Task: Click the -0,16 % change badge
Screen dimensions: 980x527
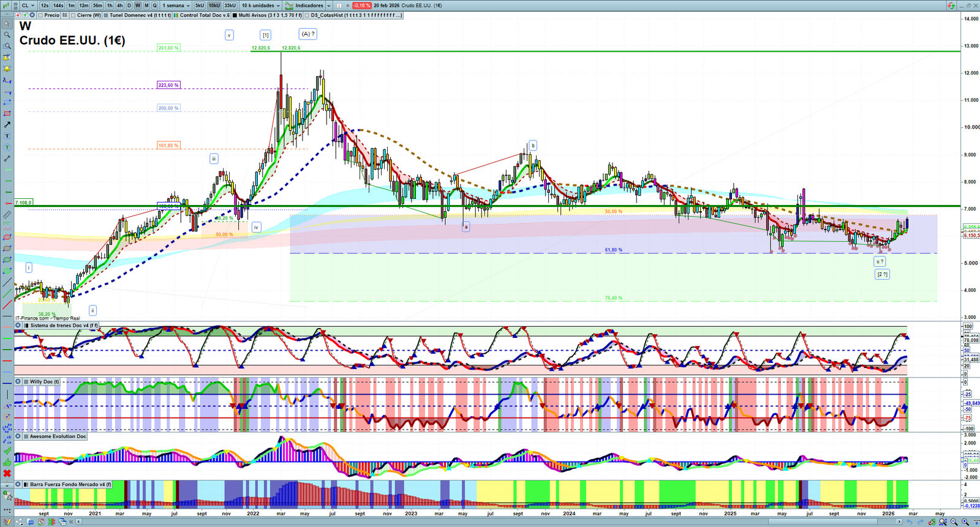Action: pyautogui.click(x=361, y=6)
